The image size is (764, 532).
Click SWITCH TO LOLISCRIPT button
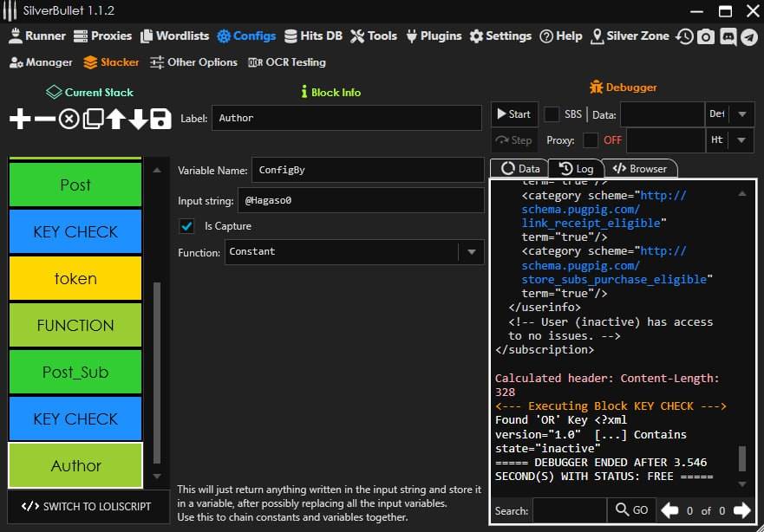87,507
